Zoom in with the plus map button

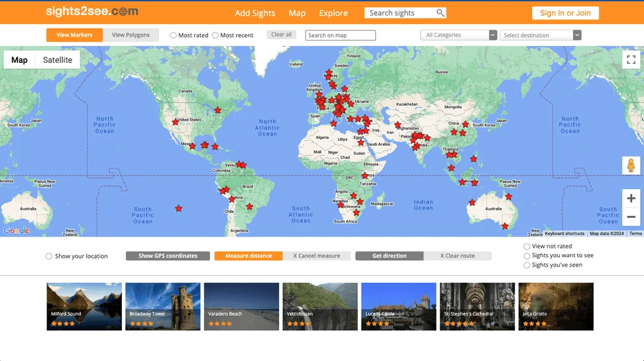pos(631,198)
